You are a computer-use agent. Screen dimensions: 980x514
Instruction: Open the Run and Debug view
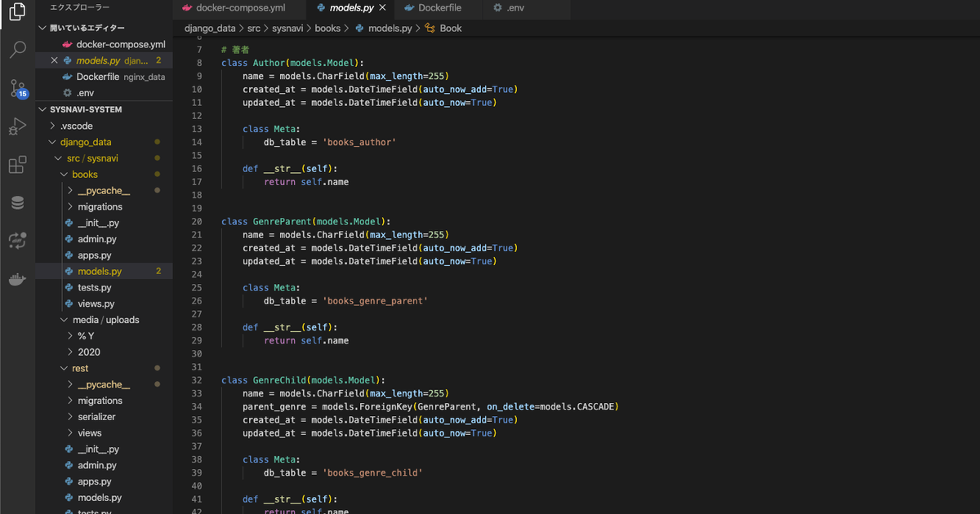pos(17,126)
